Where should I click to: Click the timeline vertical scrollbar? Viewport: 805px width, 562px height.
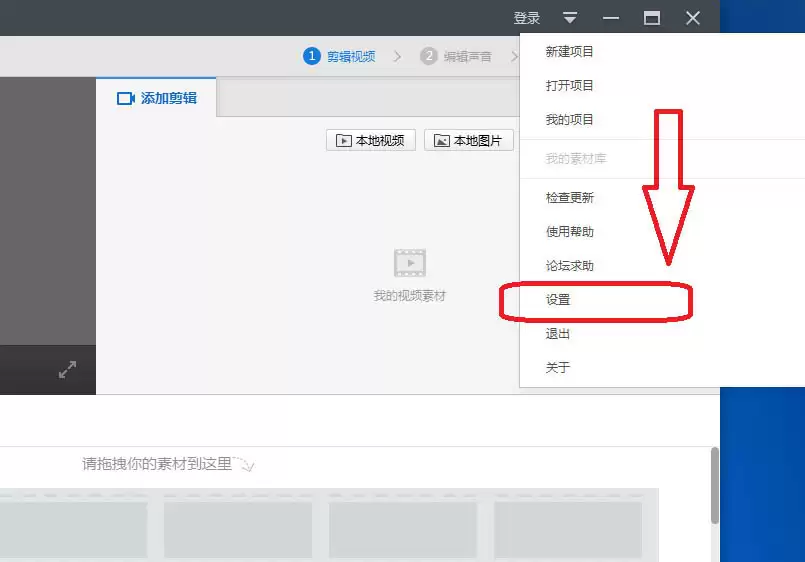(714, 485)
